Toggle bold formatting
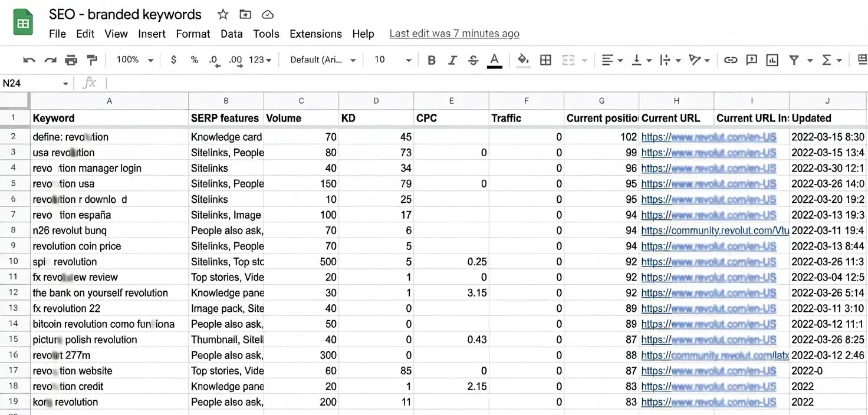 pos(432,60)
